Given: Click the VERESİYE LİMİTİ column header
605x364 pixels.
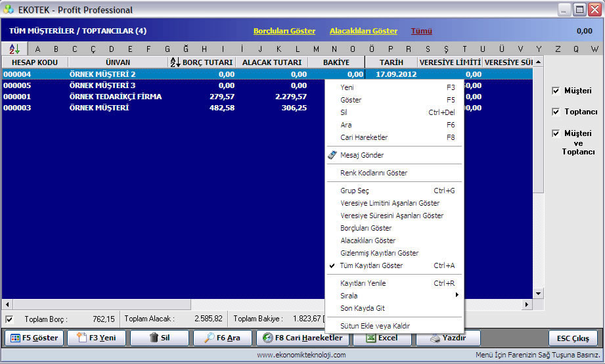Looking at the screenshot, I should click(450, 62).
